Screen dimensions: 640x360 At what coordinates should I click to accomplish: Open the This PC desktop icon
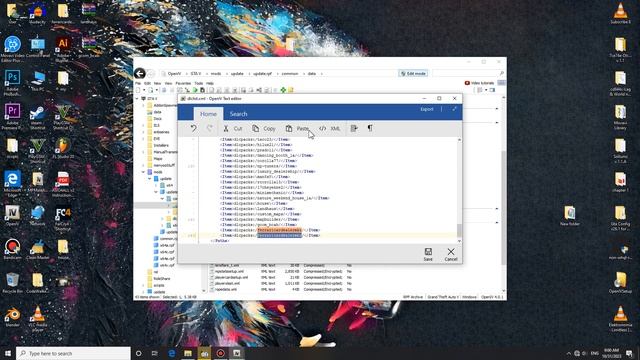point(37,81)
